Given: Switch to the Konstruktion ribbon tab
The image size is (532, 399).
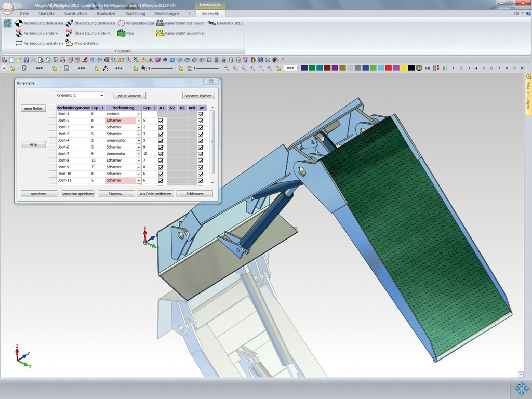Looking at the screenshot, I should point(75,14).
